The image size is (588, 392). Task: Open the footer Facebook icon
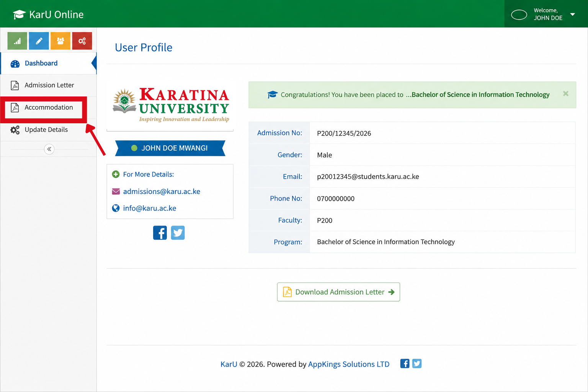click(405, 364)
